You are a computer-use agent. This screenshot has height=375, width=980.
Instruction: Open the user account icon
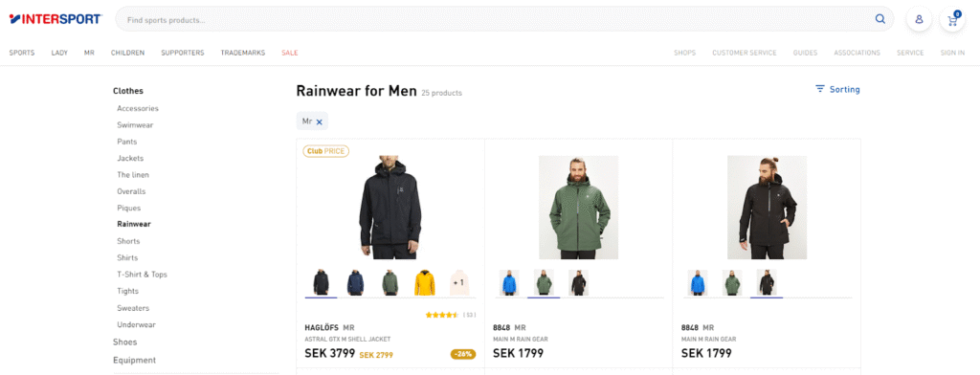[x=919, y=19]
